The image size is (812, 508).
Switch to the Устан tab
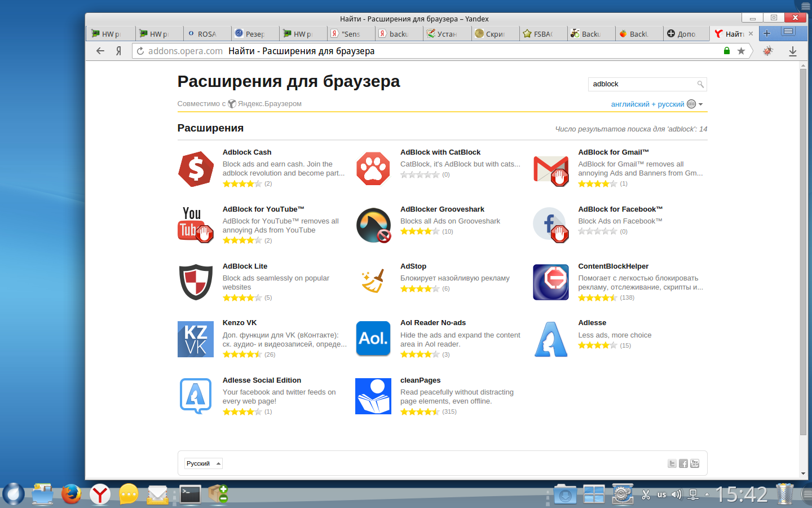pos(447,34)
